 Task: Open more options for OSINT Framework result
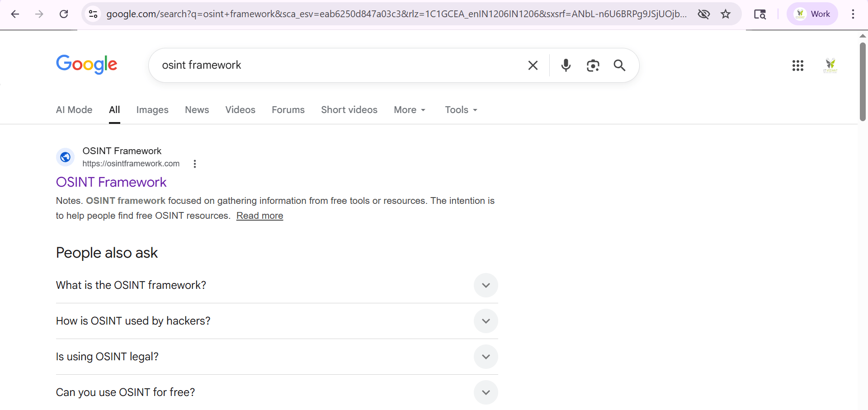pos(195,164)
